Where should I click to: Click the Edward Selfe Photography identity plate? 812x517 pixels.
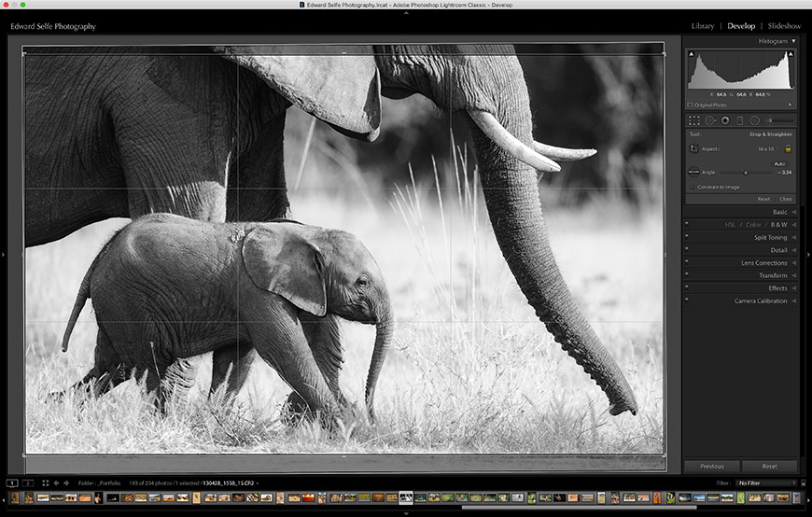click(53, 26)
